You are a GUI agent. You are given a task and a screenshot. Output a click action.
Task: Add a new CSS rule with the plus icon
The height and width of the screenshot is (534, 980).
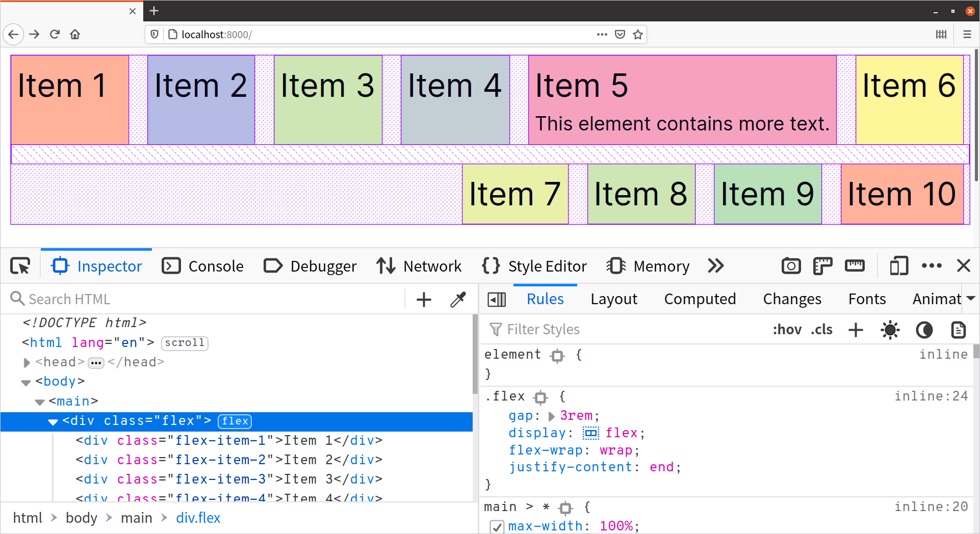pyautogui.click(x=856, y=330)
